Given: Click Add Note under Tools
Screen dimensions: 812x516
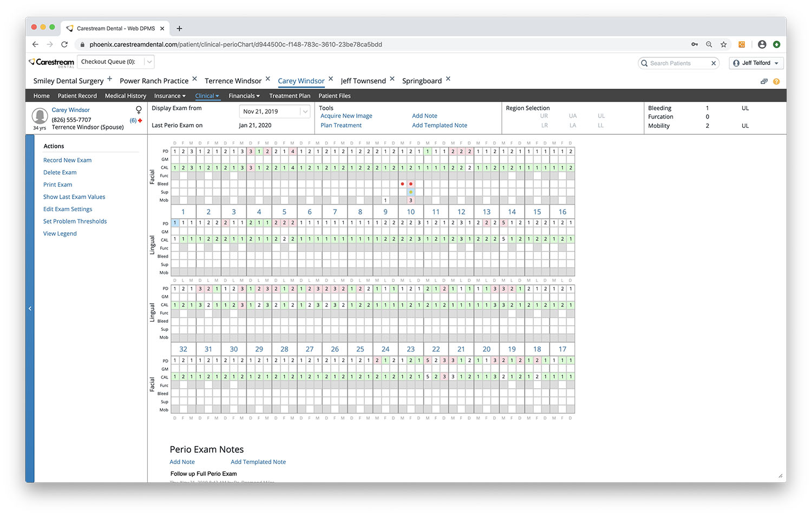Looking at the screenshot, I should click(x=424, y=116).
